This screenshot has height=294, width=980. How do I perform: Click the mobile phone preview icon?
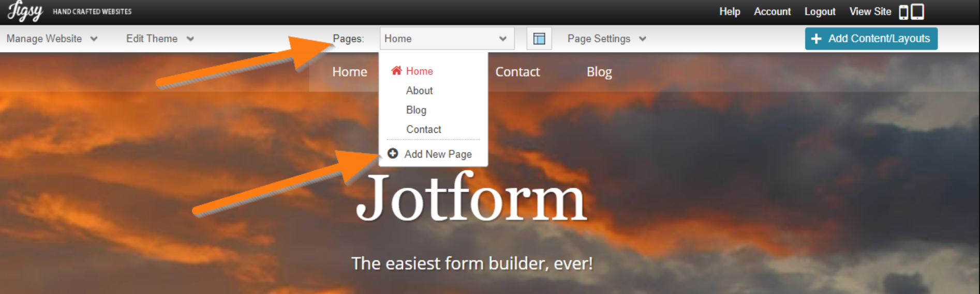(x=903, y=12)
